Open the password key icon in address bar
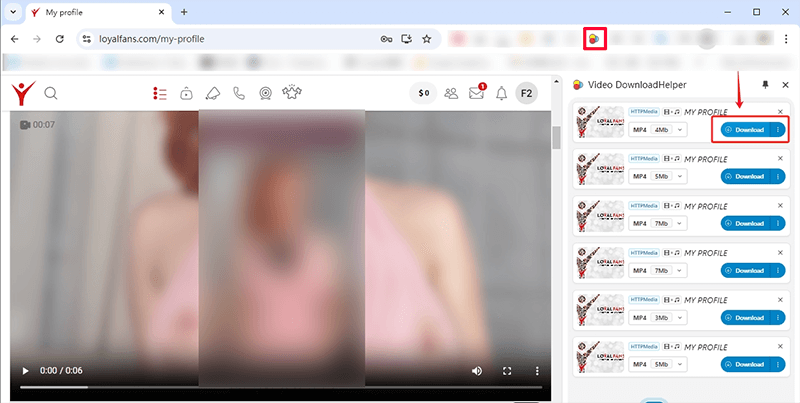Image resolution: width=800 pixels, height=403 pixels. pos(386,39)
